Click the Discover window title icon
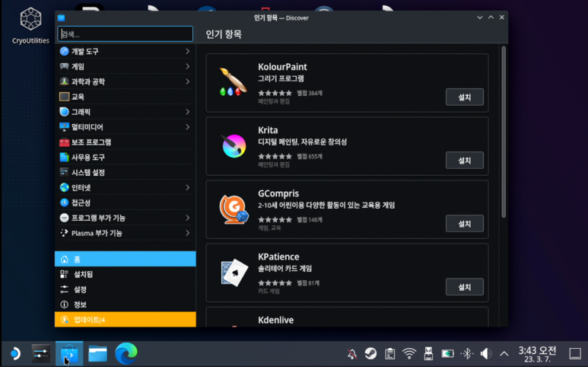Viewport: 588px width, 367px height. pos(61,18)
